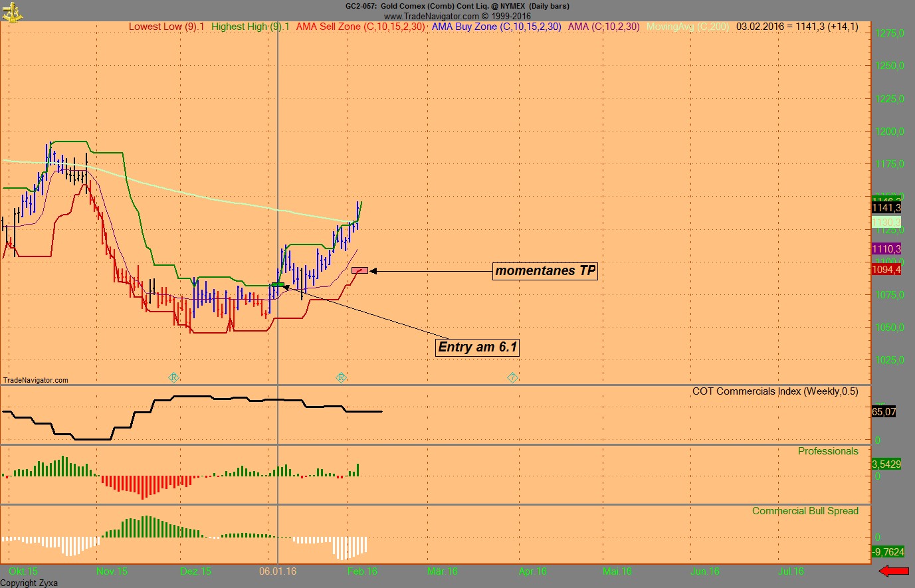Image resolution: width=915 pixels, height=588 pixels.
Task: Click the first 'R' contract rollover diamond marker
Action: coord(173,377)
